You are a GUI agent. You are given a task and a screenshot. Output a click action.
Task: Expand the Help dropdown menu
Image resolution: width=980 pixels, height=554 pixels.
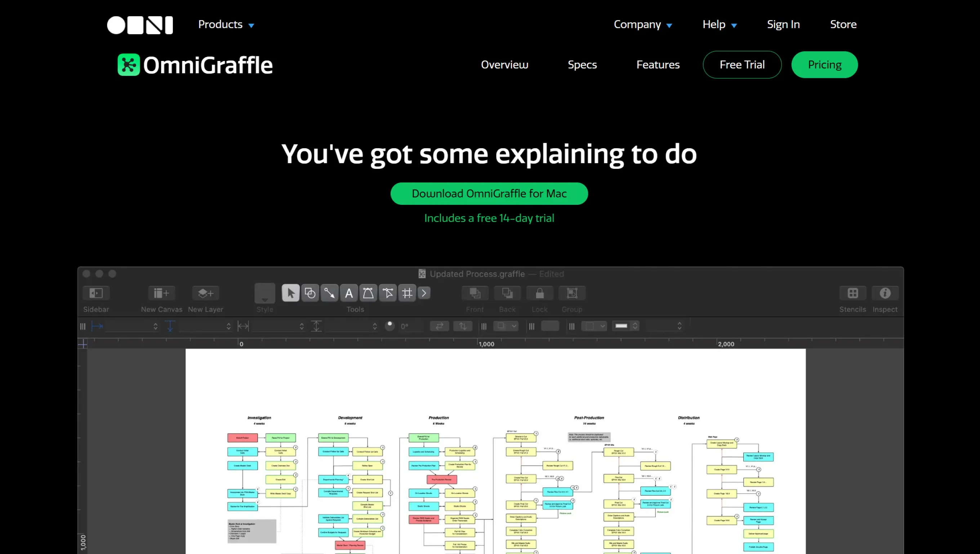pyautogui.click(x=720, y=25)
